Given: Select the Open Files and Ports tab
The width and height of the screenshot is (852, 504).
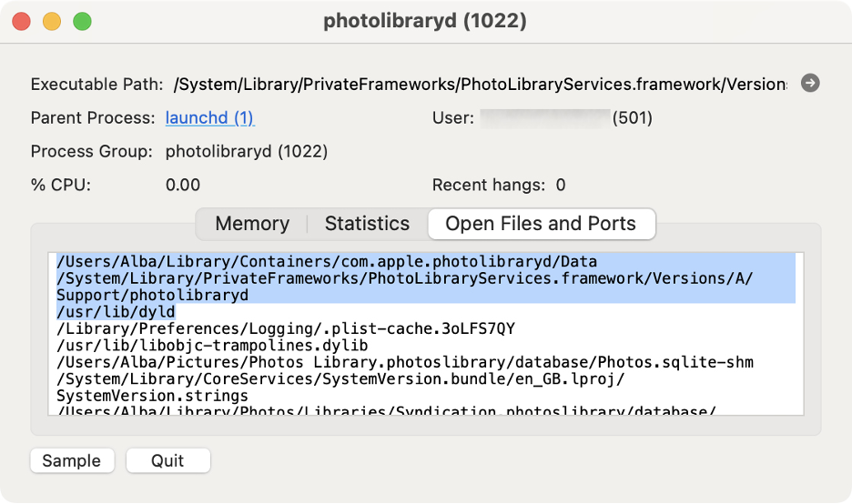Looking at the screenshot, I should 541,224.
